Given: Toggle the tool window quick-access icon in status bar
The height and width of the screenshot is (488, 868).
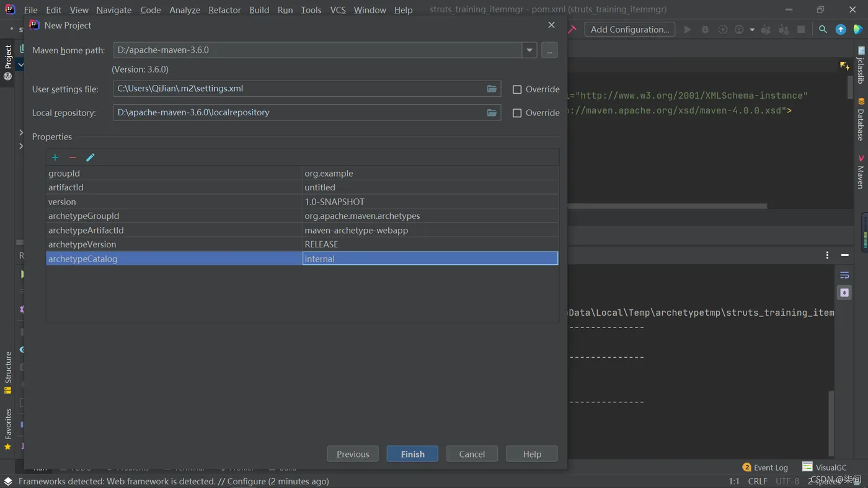Looking at the screenshot, I should pyautogui.click(x=8, y=481).
